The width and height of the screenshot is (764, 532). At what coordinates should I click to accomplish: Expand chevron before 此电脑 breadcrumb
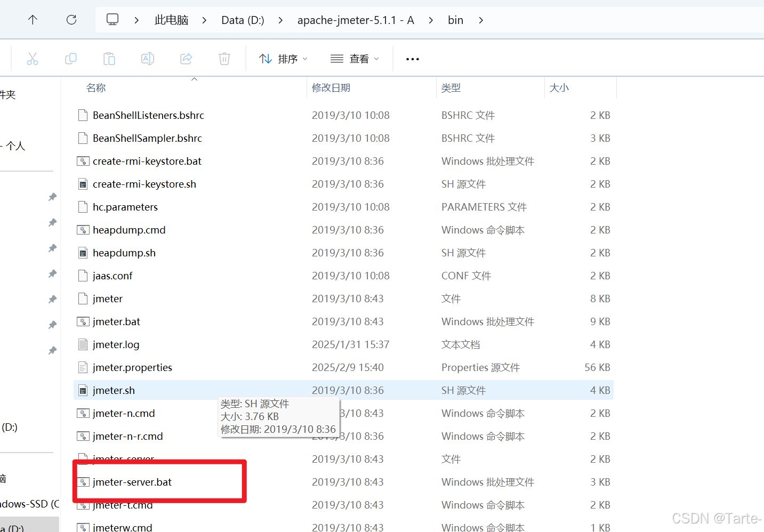coord(136,20)
